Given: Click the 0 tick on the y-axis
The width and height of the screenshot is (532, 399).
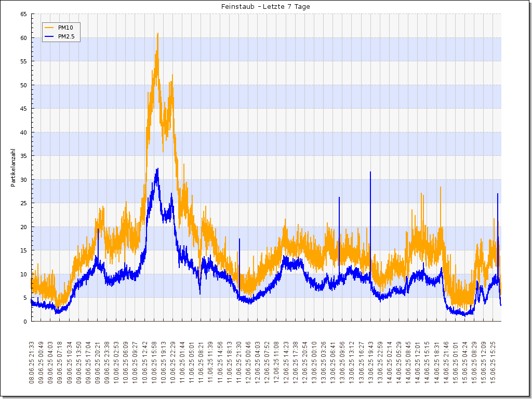Looking at the screenshot, I should point(25,321).
